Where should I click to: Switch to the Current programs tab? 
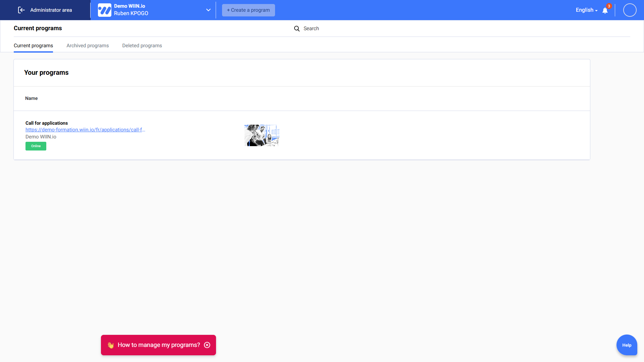coord(33,46)
